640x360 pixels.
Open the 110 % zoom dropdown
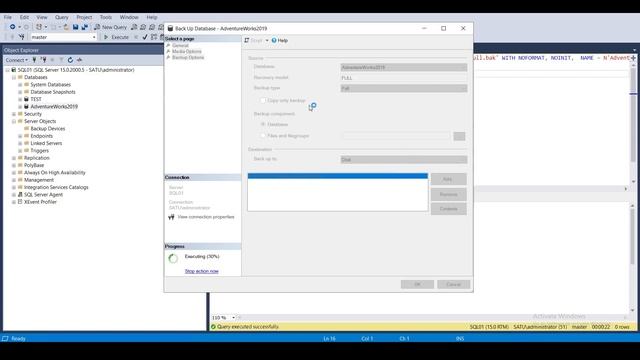[x=233, y=318]
